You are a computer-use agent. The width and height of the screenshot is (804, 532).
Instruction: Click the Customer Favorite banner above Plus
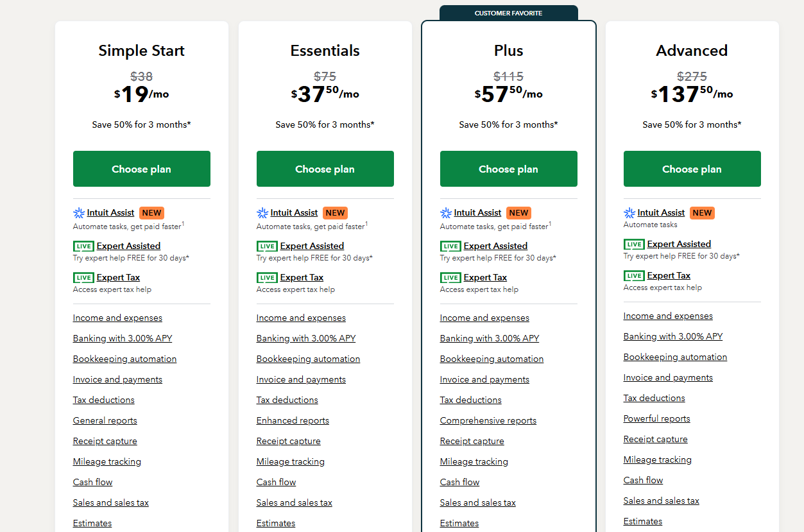coord(509,13)
